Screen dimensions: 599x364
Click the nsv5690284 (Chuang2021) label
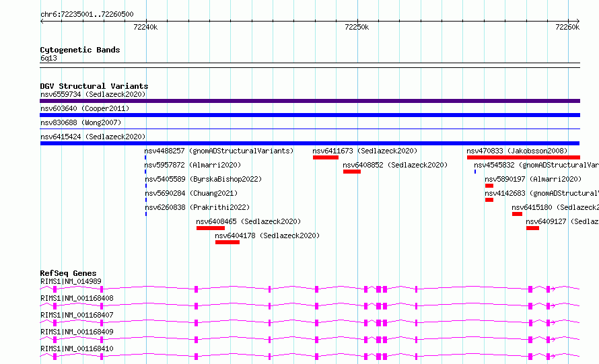point(191,193)
